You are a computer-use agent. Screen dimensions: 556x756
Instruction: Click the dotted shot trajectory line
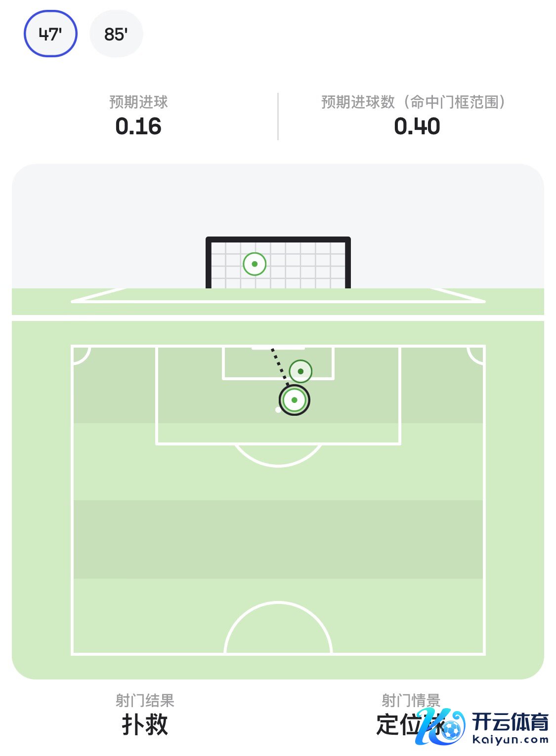click(278, 364)
